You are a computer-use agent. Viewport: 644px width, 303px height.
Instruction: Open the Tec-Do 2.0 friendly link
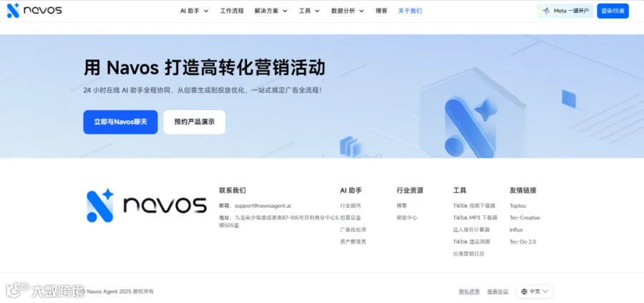522,241
